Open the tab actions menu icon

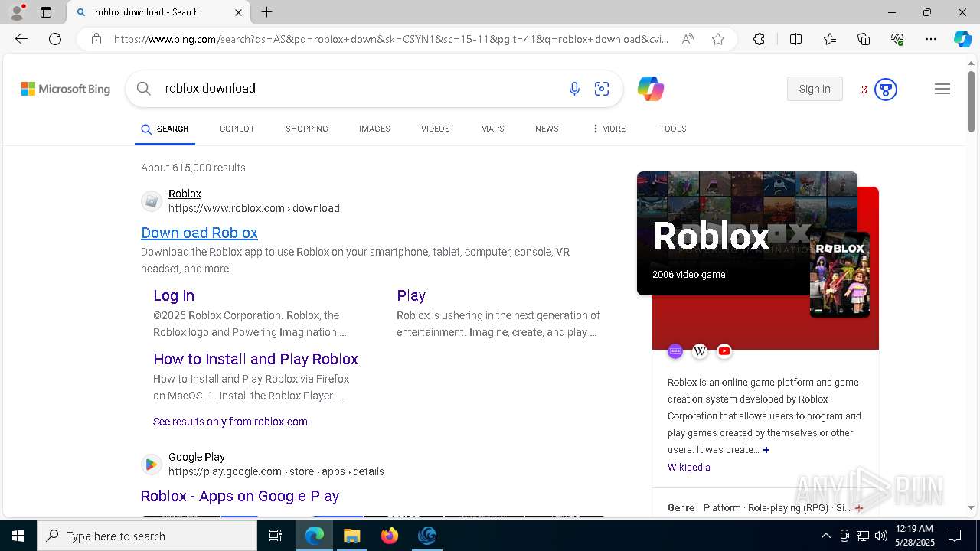click(x=46, y=12)
